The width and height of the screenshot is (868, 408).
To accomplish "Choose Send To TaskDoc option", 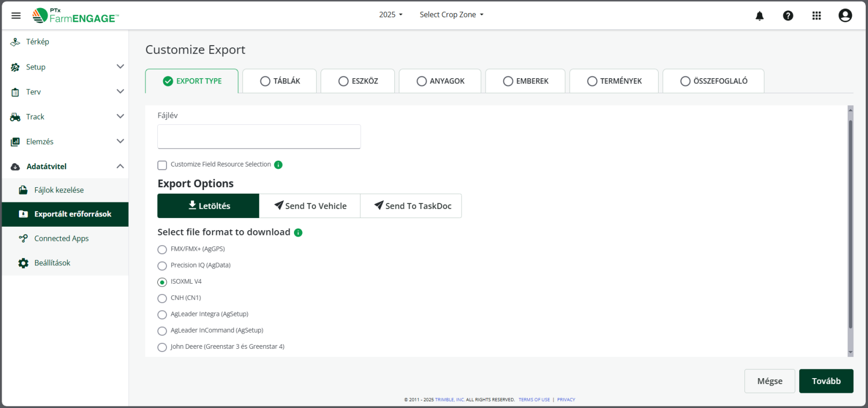I will click(x=411, y=206).
